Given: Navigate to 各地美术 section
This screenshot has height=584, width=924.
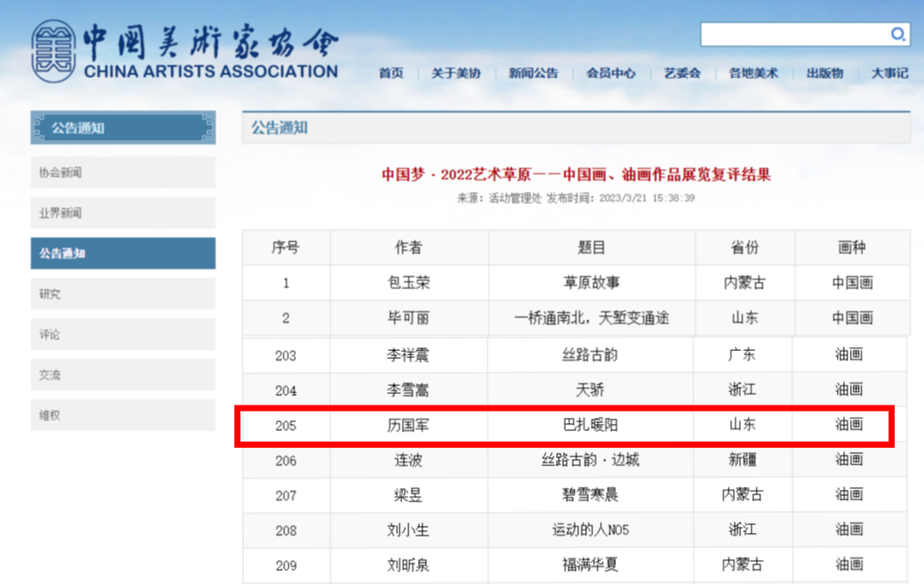Looking at the screenshot, I should [753, 73].
